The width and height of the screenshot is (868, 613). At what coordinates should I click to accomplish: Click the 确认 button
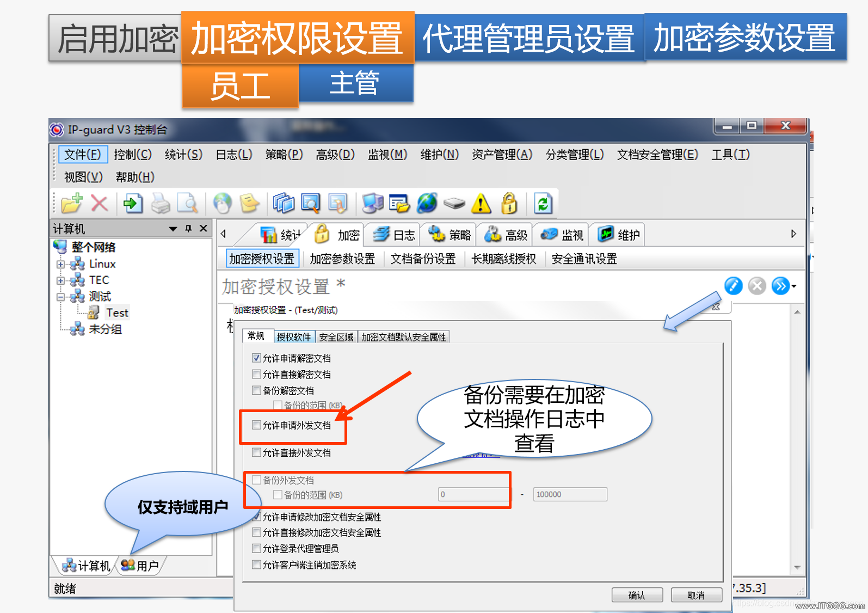click(x=637, y=595)
